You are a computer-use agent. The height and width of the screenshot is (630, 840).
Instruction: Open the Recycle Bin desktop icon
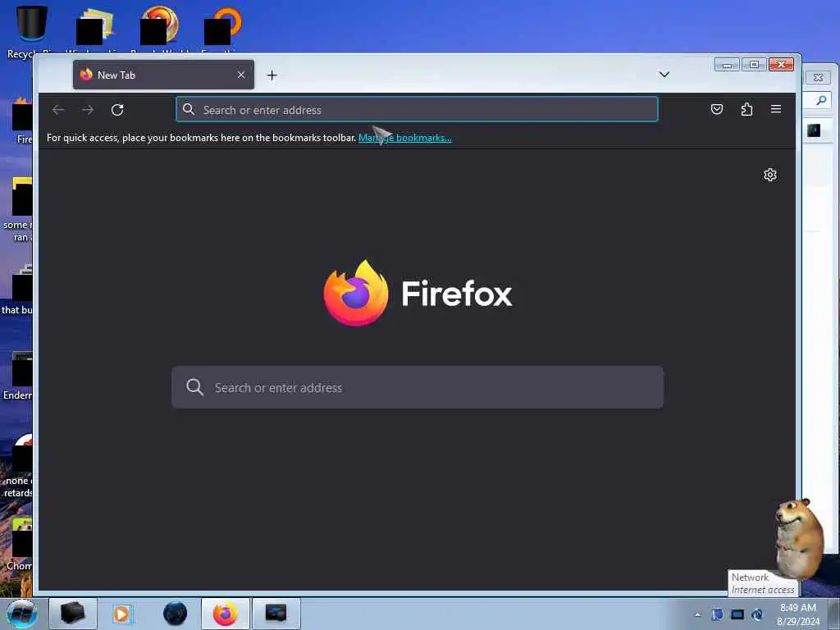click(x=31, y=31)
